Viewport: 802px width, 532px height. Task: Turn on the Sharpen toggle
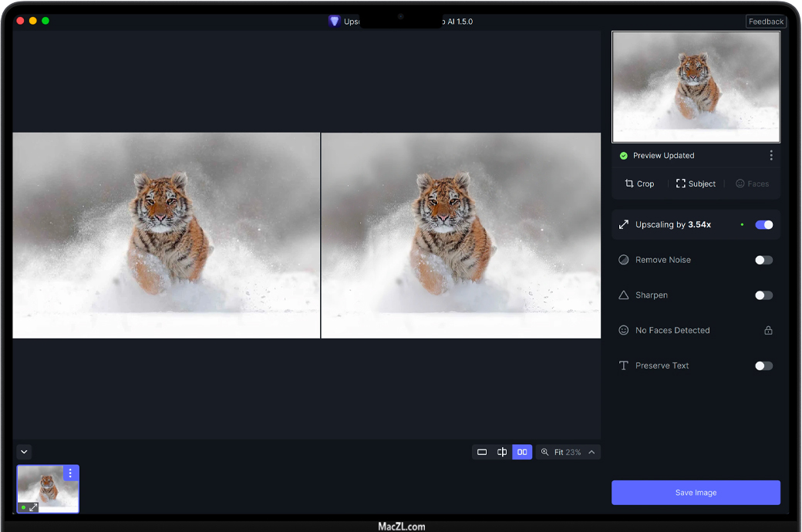pyautogui.click(x=763, y=295)
